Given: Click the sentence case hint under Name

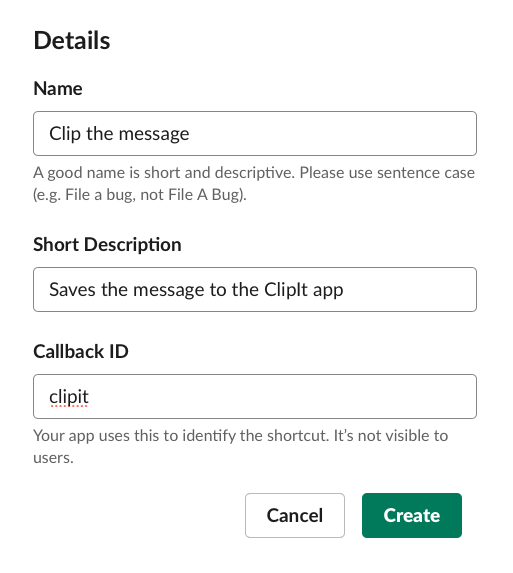Looking at the screenshot, I should pos(254,183).
